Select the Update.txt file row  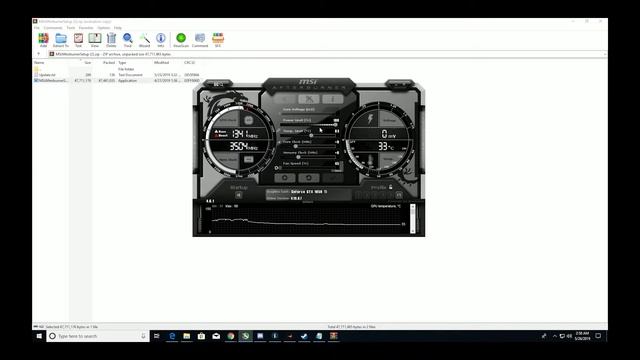117,75
